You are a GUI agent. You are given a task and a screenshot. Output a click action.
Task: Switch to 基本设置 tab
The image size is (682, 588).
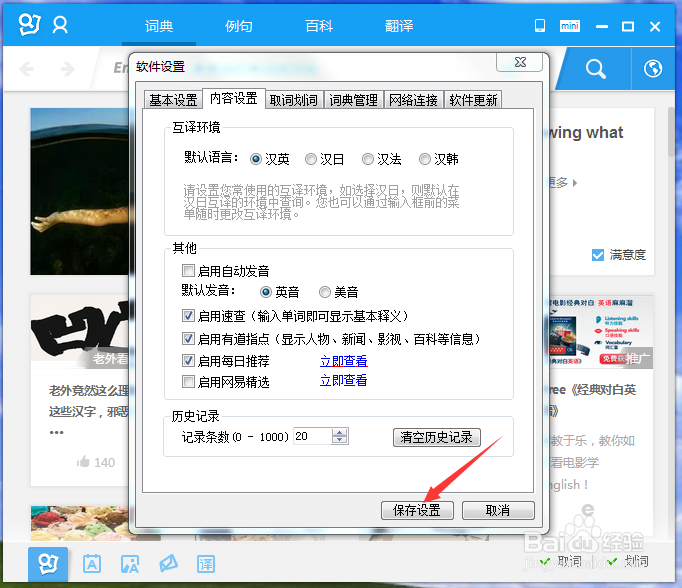point(173,100)
